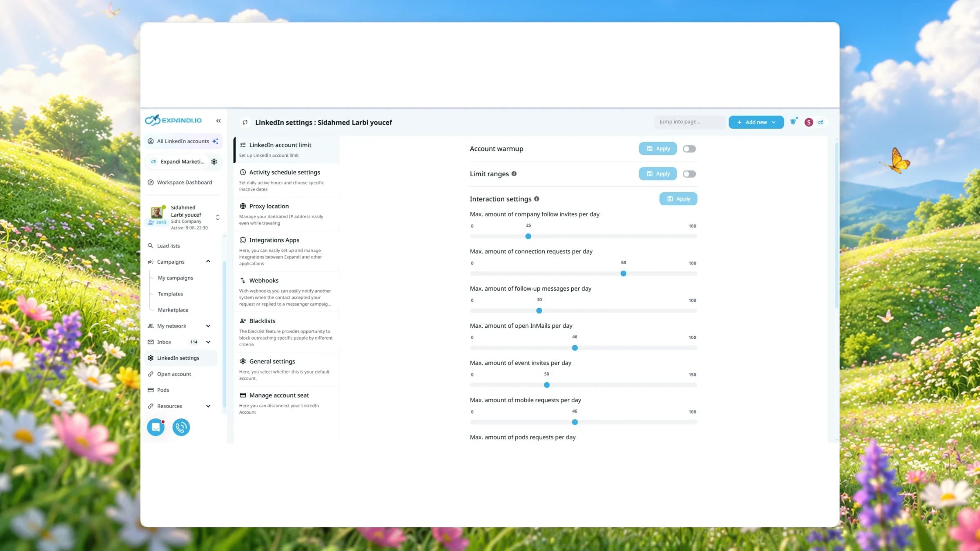Open Integrations Apps settings tab
Screen dimensions: 980x551
coord(286,251)
